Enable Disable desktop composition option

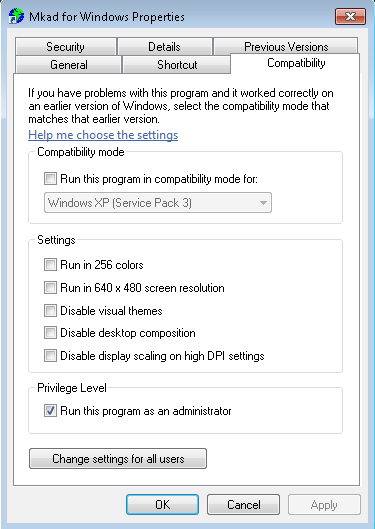pos(50,333)
